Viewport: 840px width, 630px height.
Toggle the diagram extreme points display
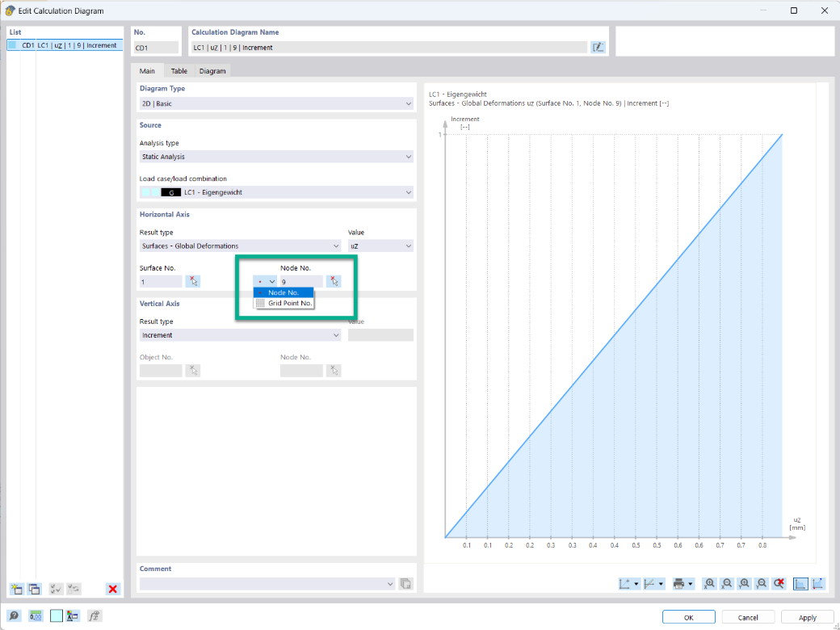click(818, 584)
